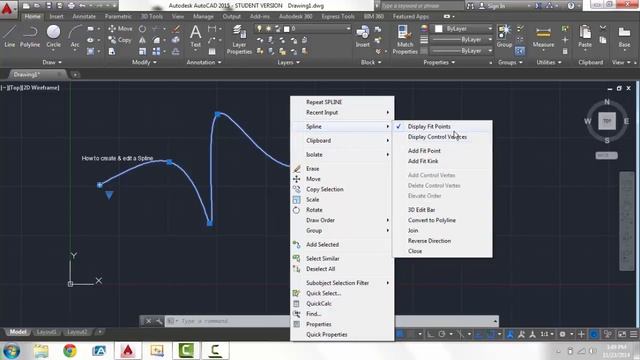
Task: Open the Layer dropdown combo box
Action: point(303,29)
